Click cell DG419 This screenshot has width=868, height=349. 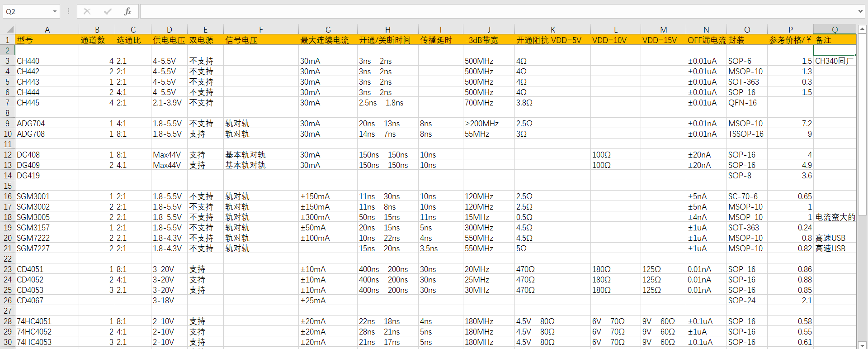(47, 175)
